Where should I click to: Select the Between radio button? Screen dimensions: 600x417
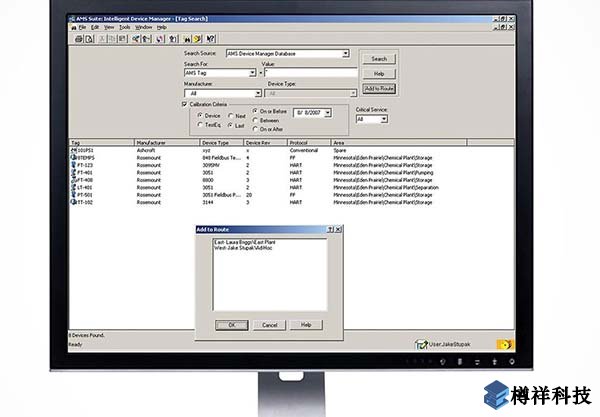255,120
